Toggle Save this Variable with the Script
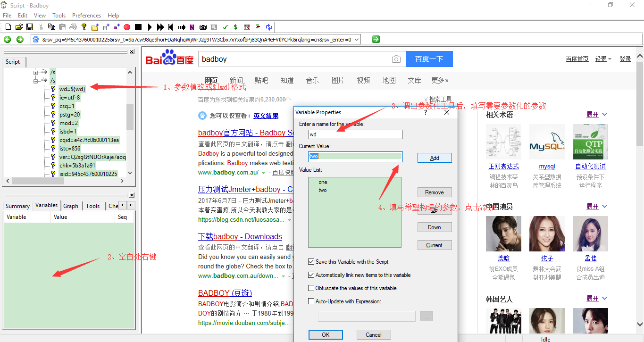The width and height of the screenshot is (644, 342). 311,262
